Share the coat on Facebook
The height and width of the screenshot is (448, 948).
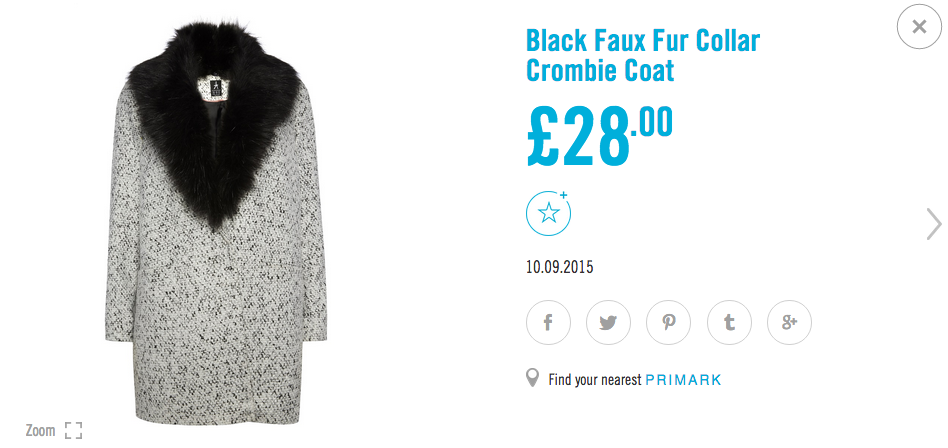tap(548, 323)
